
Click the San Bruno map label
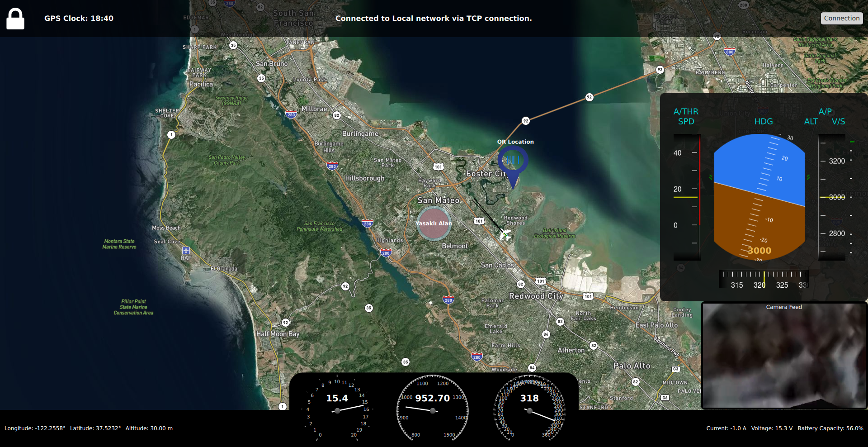272,64
